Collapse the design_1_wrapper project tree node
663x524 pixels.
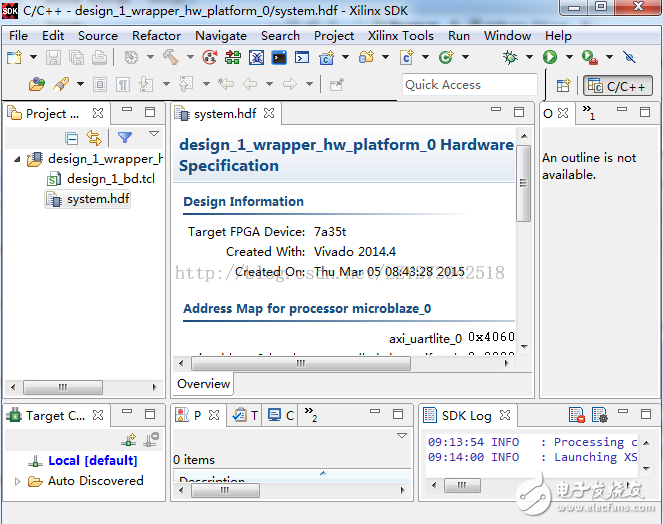pyautogui.click(x=17, y=159)
